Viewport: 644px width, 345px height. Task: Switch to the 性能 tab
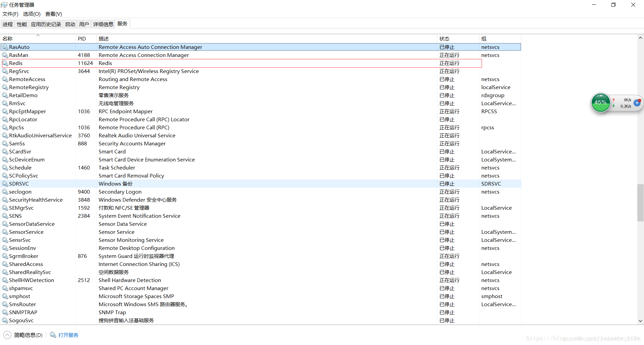click(22, 24)
